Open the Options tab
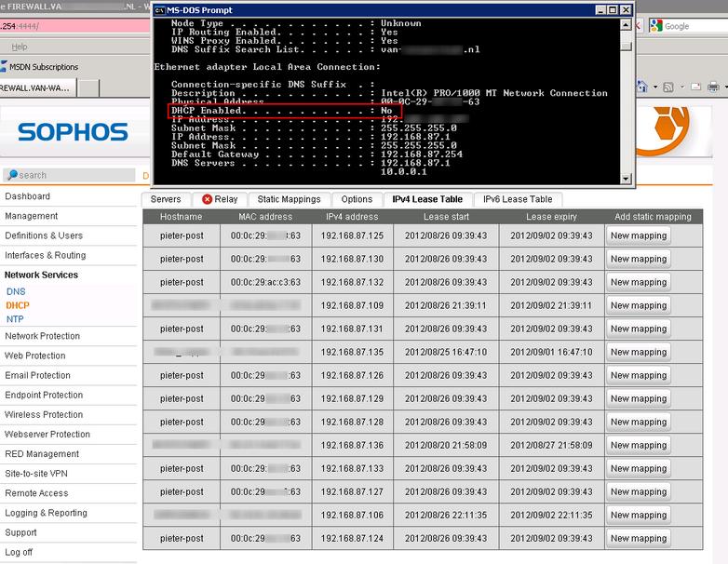This screenshot has height=564, width=728. click(x=357, y=199)
